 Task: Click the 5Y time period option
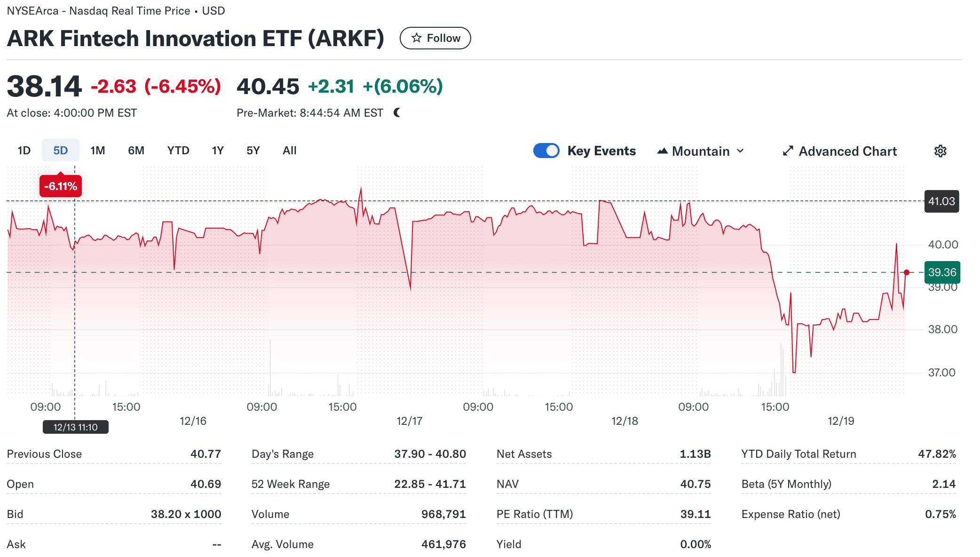pos(253,150)
